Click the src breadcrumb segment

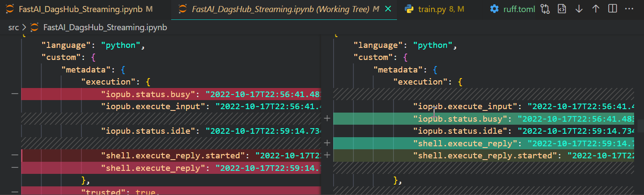(x=13, y=28)
